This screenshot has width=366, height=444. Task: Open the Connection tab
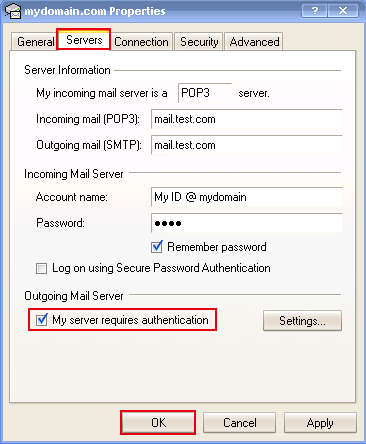click(x=141, y=42)
